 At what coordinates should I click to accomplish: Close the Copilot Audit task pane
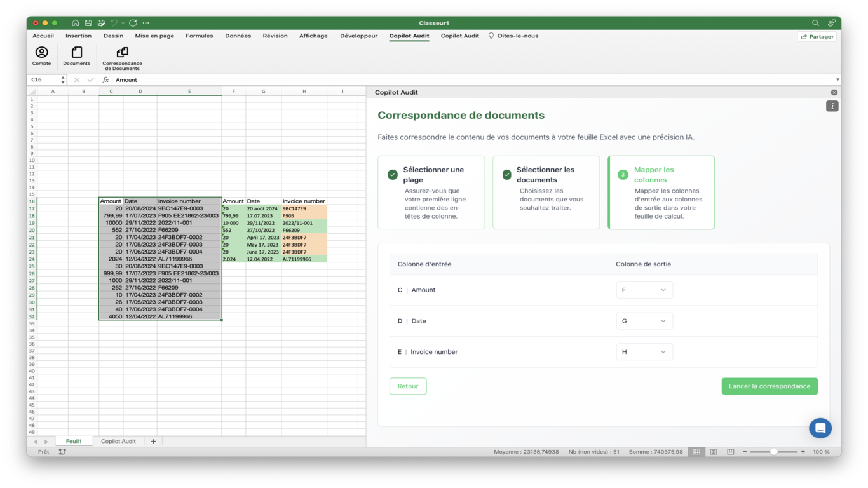tap(834, 93)
